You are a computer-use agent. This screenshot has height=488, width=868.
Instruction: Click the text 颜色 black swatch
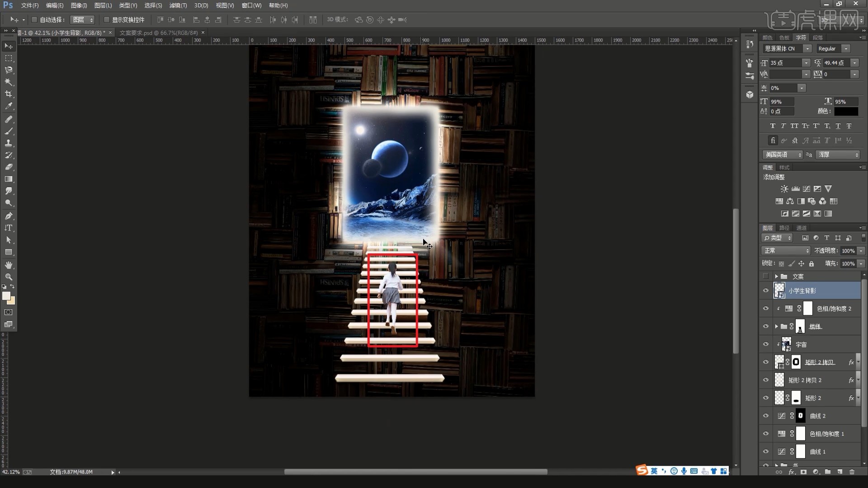pos(845,111)
